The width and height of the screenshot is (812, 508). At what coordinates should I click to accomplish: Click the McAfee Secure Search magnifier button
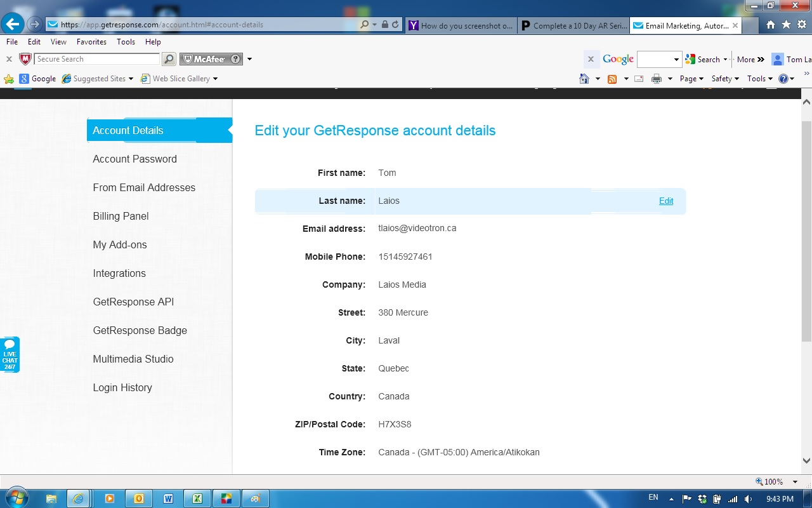click(169, 59)
